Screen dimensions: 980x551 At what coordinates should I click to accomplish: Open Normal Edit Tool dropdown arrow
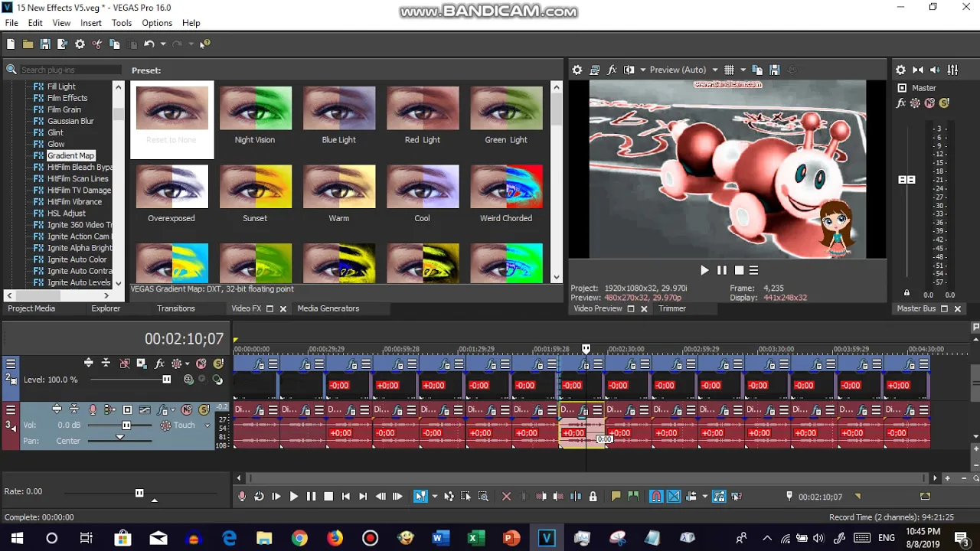pyautogui.click(x=434, y=497)
